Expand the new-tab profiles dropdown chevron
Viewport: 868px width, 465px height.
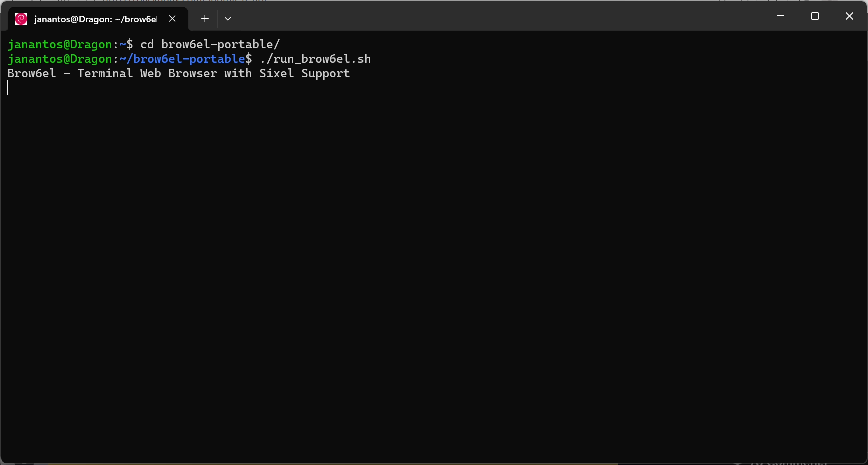tap(228, 19)
